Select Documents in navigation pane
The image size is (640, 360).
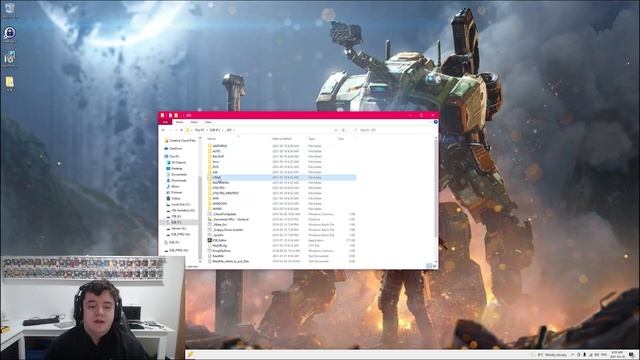coord(178,174)
